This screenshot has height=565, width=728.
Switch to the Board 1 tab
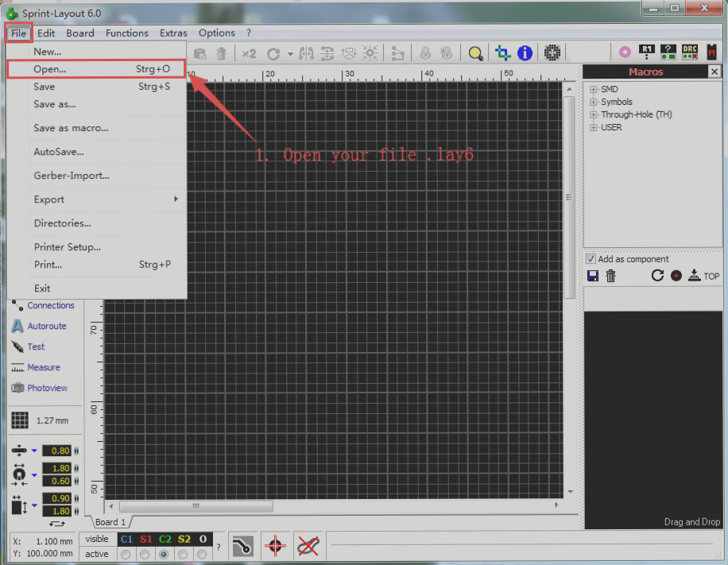[110, 522]
